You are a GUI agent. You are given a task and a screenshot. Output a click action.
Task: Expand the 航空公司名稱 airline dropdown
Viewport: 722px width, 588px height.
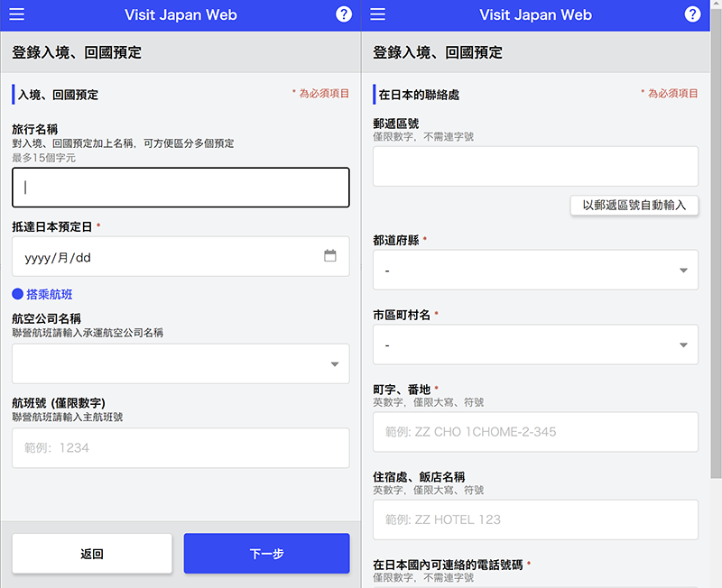[180, 363]
